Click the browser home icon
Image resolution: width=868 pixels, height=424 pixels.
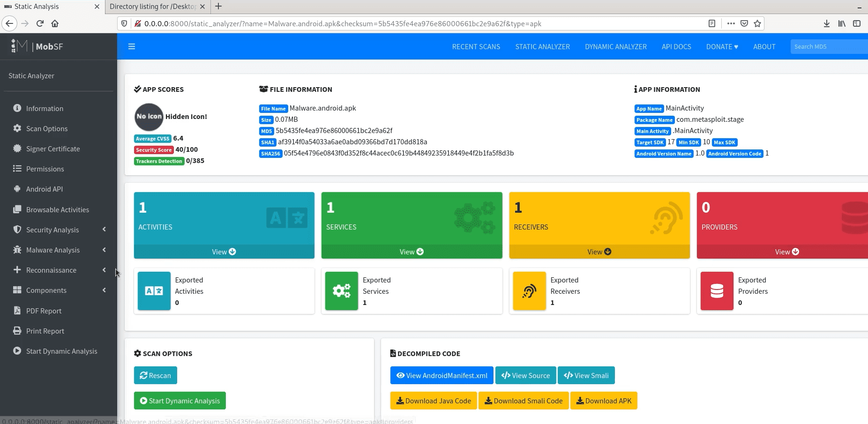pyautogui.click(x=55, y=23)
